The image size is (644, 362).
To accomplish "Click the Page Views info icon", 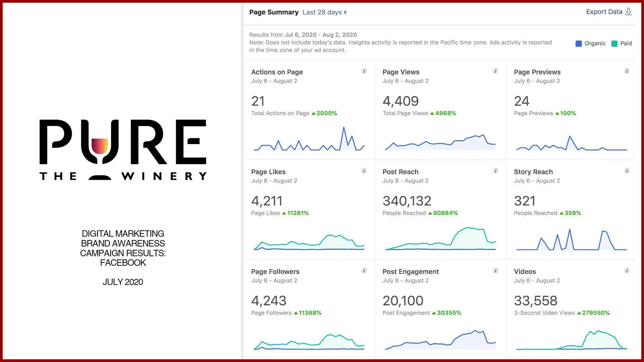I will click(x=495, y=71).
